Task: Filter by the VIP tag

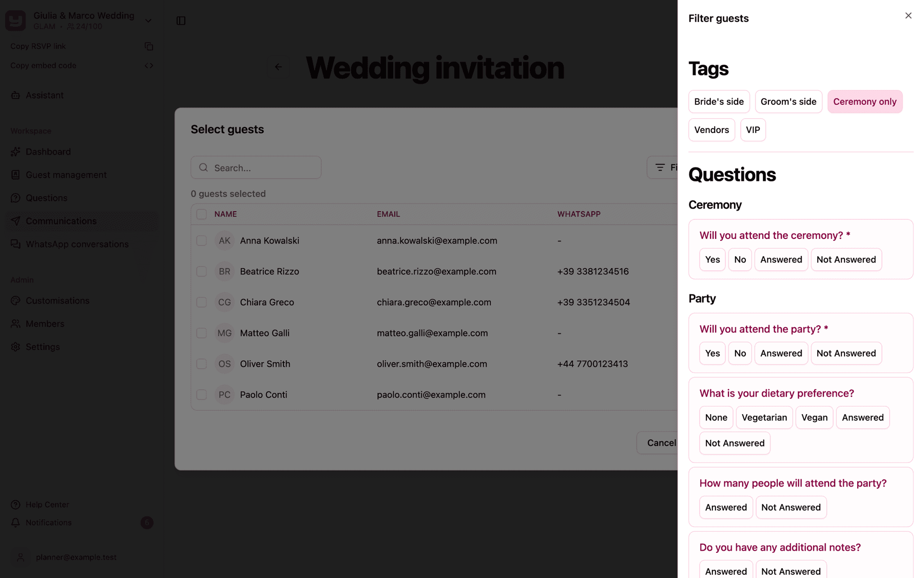Action: click(x=753, y=130)
